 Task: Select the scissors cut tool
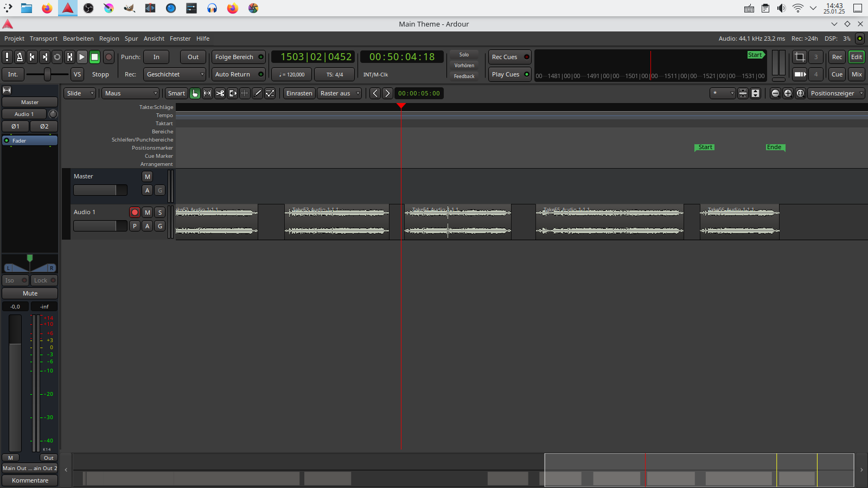[x=220, y=93]
